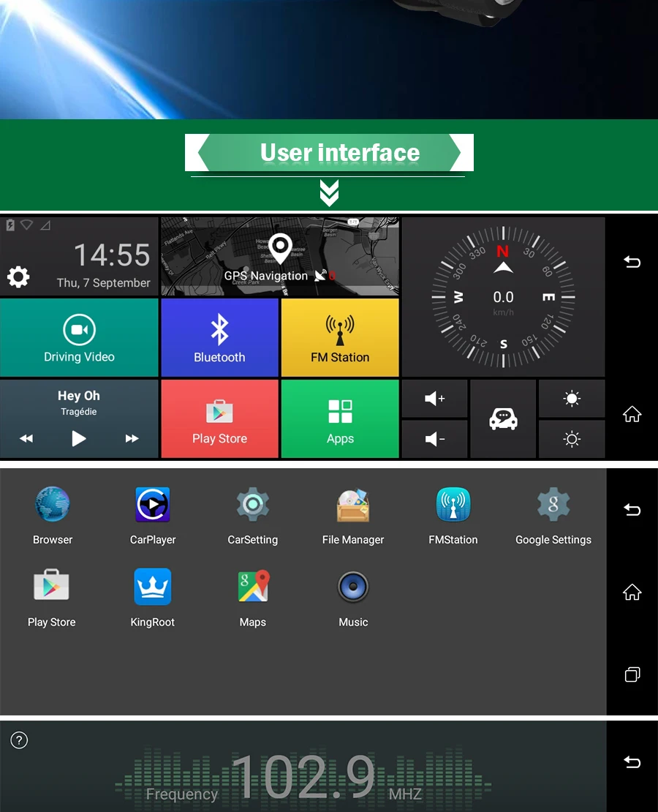Launch the FMStation app
The height and width of the screenshot is (812, 658).
(453, 516)
